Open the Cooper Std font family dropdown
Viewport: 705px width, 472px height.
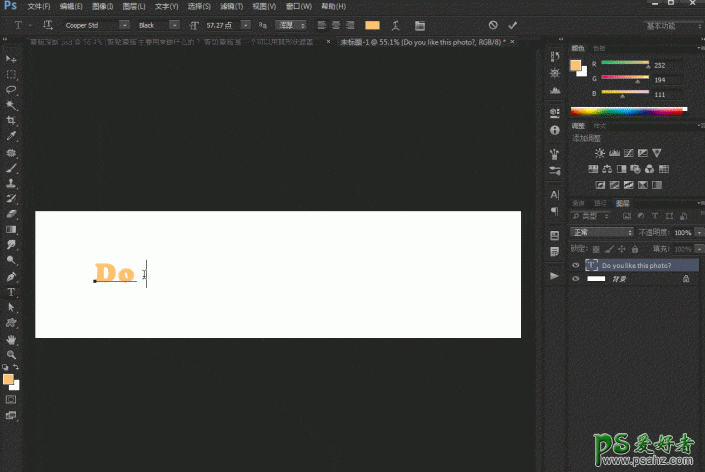(x=125, y=25)
